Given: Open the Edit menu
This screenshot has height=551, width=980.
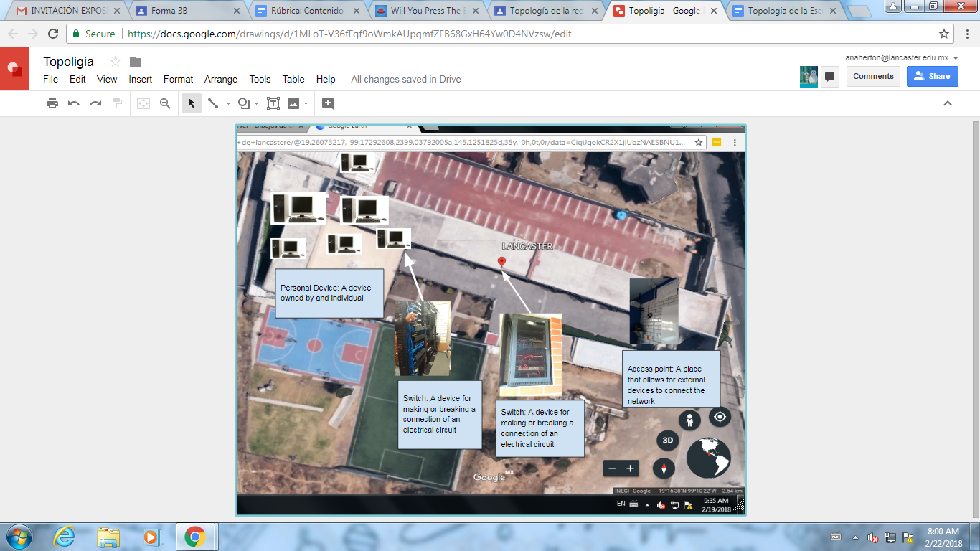Looking at the screenshot, I should 77,79.
